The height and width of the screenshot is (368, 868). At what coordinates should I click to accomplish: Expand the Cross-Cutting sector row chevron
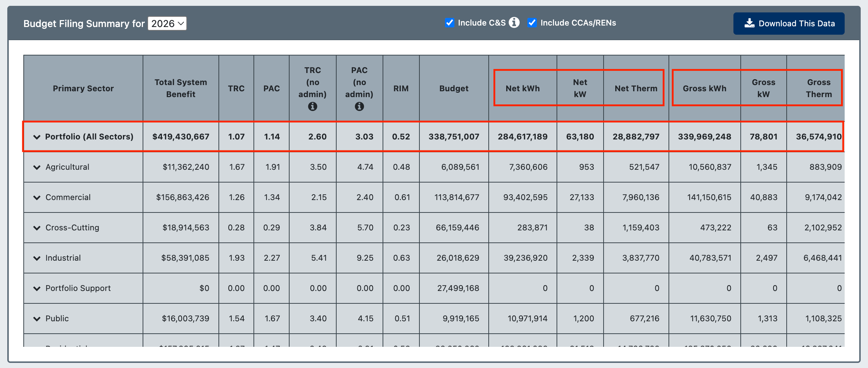(x=37, y=228)
